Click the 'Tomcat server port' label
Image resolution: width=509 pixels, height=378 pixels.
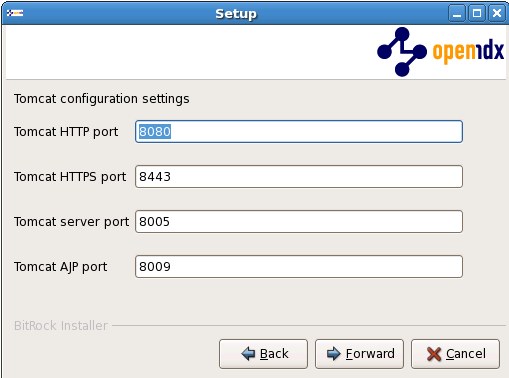pyautogui.click(x=71, y=222)
